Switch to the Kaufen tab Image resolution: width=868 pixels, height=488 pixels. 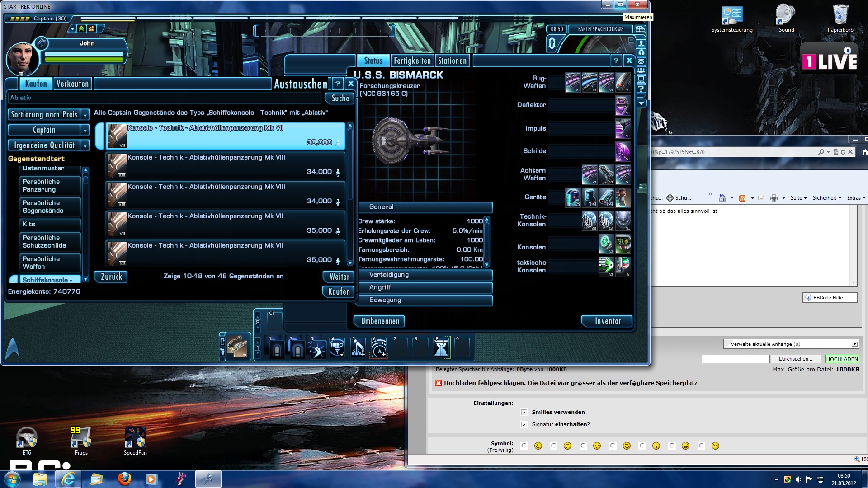point(36,84)
